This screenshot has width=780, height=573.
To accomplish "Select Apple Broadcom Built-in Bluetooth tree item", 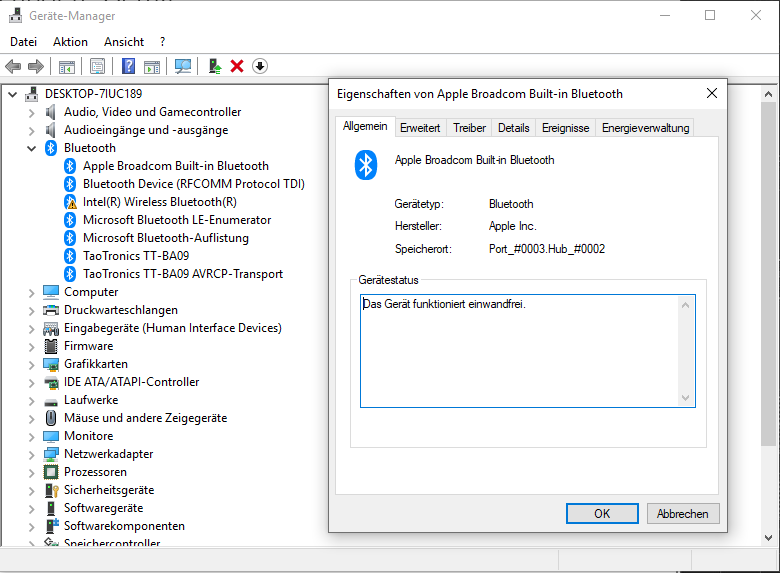I will click(x=176, y=166).
